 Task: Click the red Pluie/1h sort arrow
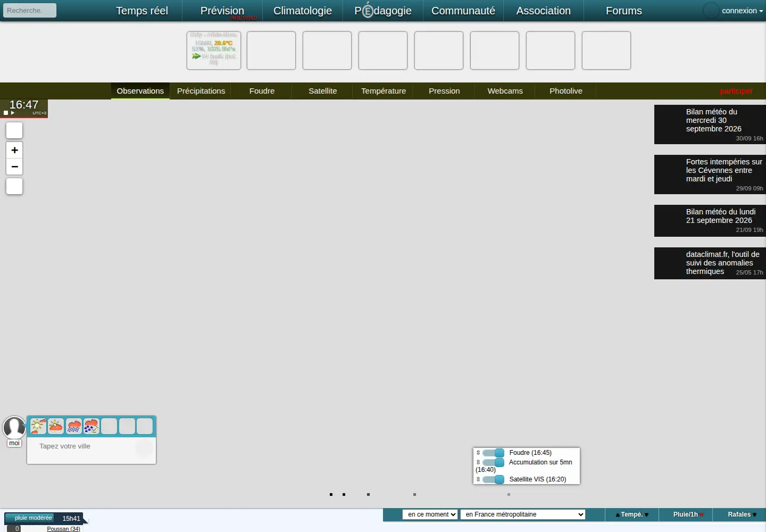(x=702, y=515)
